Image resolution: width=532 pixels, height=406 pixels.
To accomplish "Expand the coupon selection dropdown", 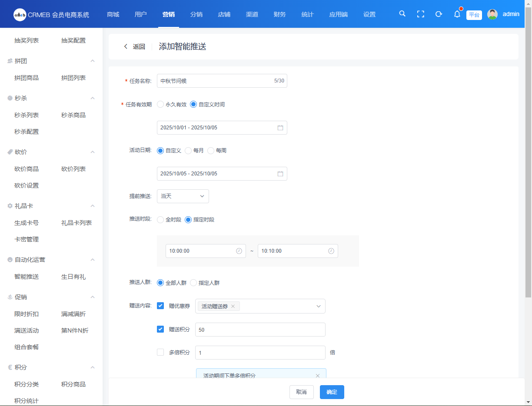I will 318,306.
